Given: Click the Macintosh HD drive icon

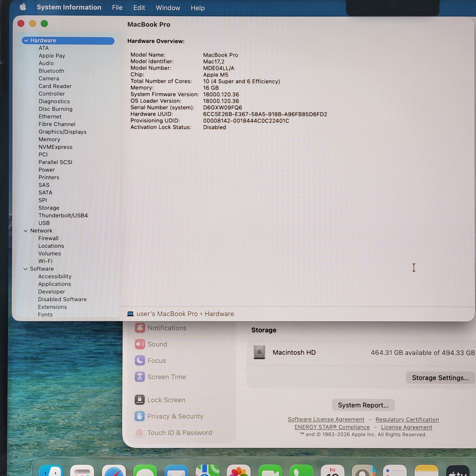Looking at the screenshot, I should (x=259, y=352).
